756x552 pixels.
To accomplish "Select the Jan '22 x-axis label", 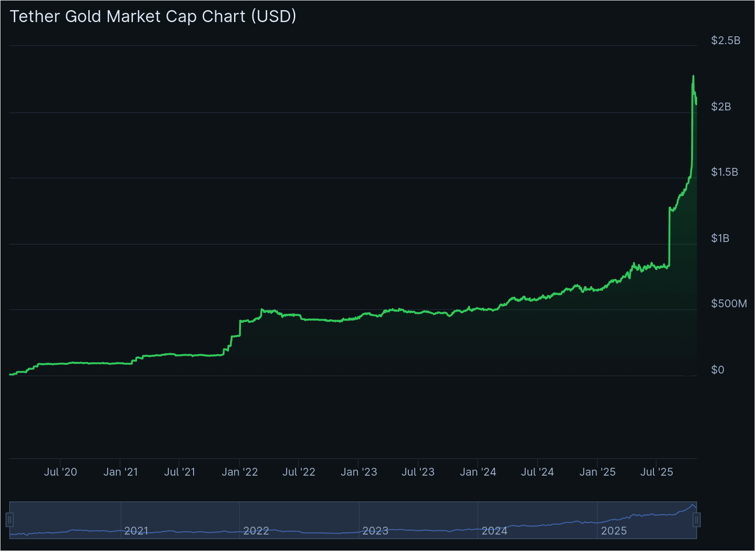I will coord(240,471).
